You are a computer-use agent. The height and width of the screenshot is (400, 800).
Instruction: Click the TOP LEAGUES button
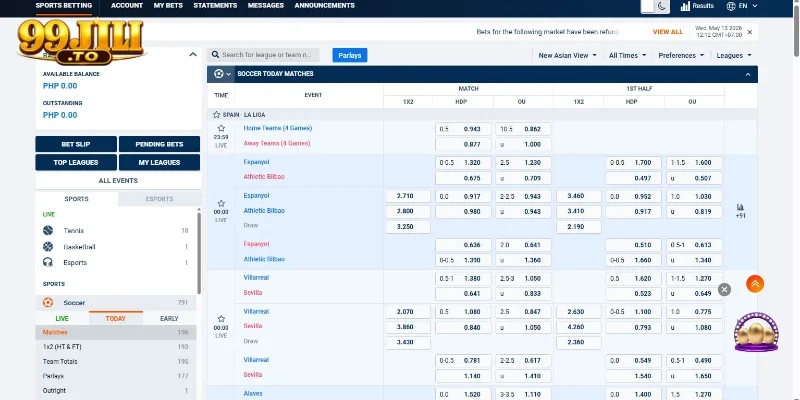click(76, 162)
